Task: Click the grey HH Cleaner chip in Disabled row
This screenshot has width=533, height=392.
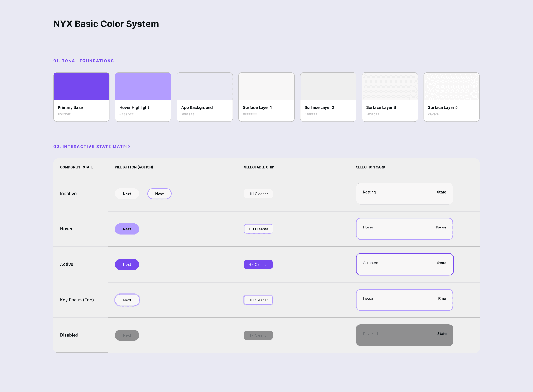Action: [258, 335]
